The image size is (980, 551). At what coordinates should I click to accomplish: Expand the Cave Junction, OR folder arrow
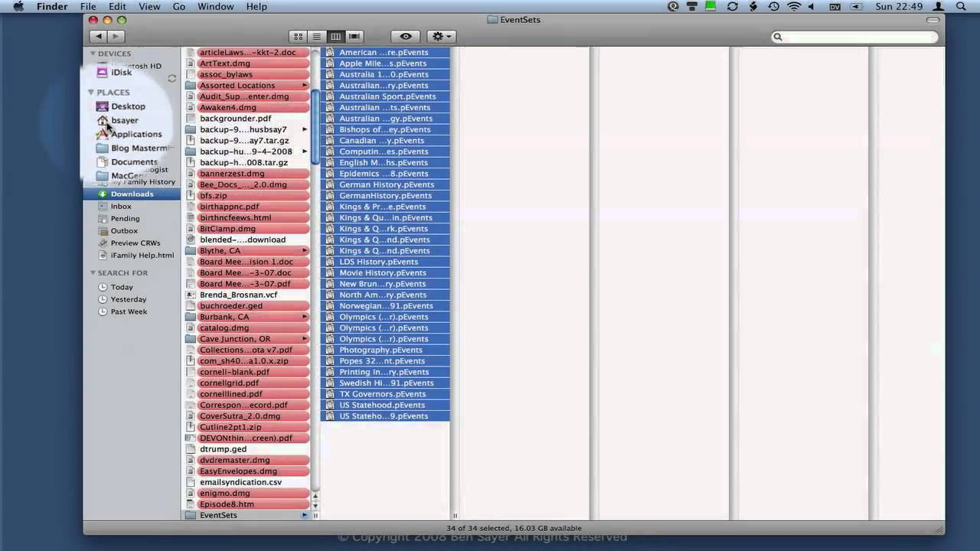pyautogui.click(x=305, y=339)
